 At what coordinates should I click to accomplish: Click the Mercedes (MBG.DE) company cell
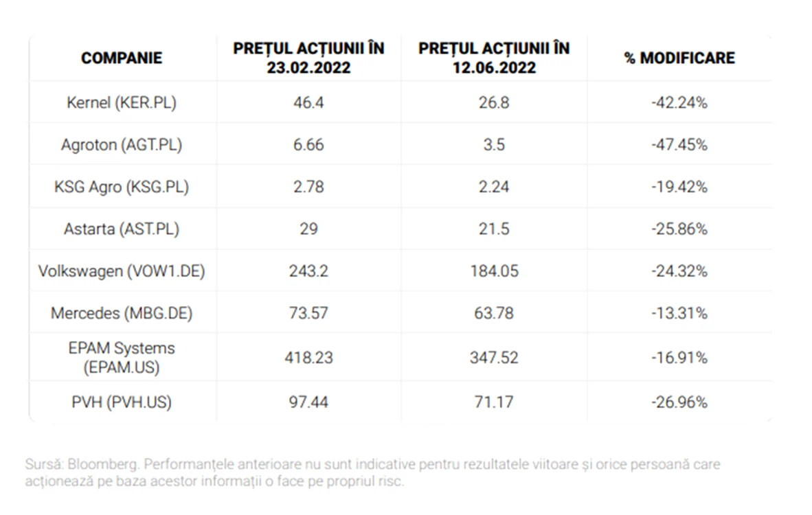[x=122, y=313]
